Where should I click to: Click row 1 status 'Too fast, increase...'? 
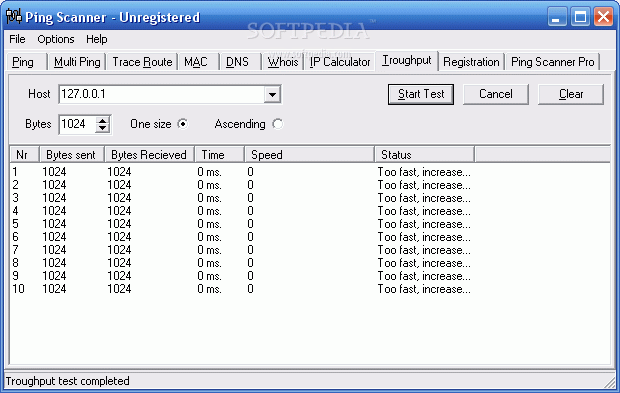click(x=424, y=172)
